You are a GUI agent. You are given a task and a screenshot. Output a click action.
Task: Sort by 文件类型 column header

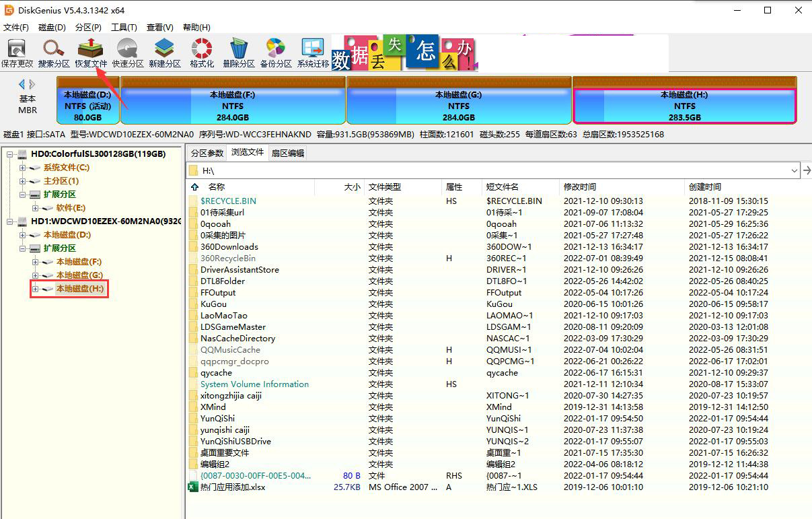(403, 187)
